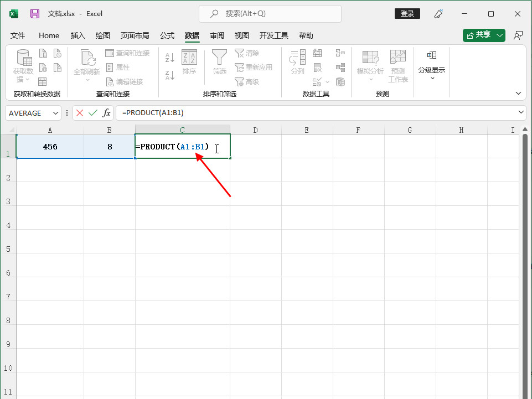The width and height of the screenshot is (532, 399).
Task: Click the Sort Z to A icon
Action: tap(170, 75)
